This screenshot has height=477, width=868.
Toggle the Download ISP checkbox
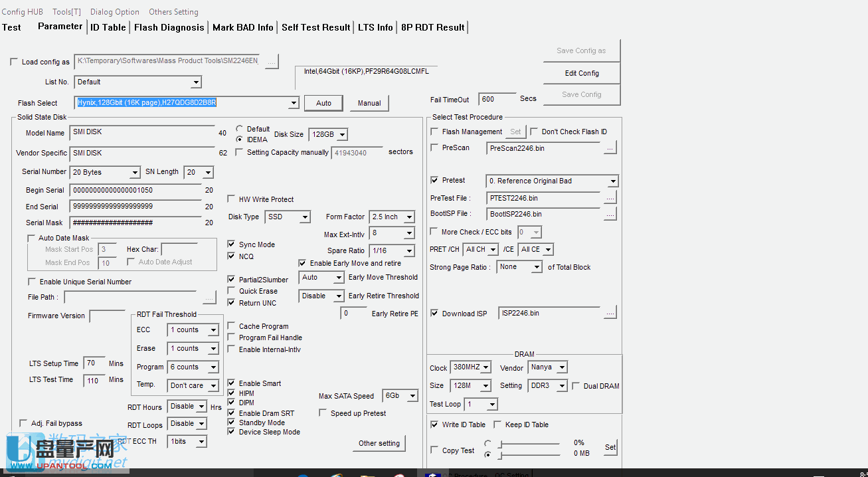(x=434, y=314)
